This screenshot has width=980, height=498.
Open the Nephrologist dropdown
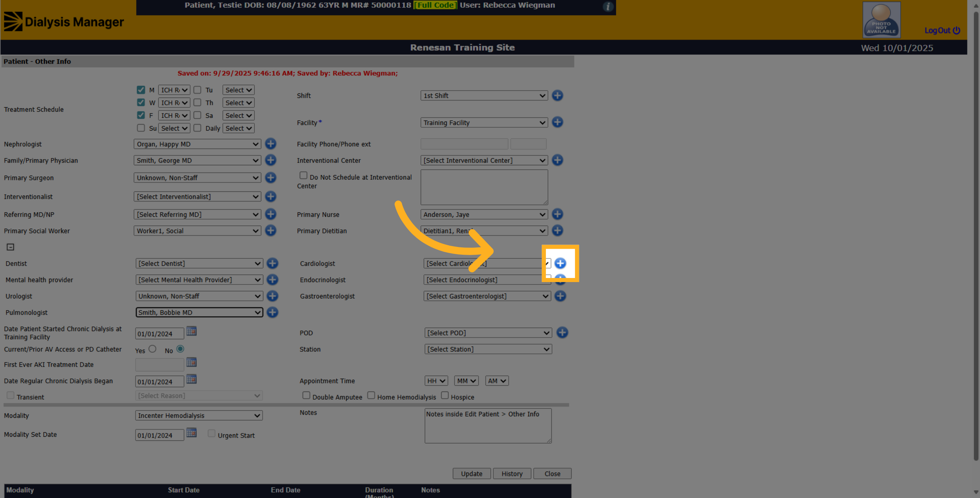[197, 144]
